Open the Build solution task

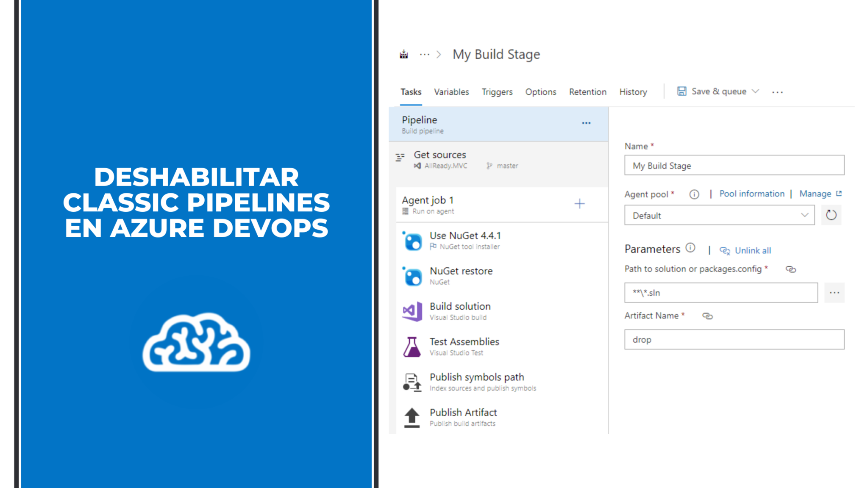(502, 311)
